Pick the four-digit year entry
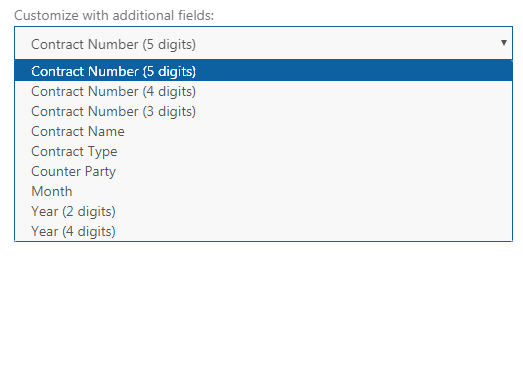The height and width of the screenshot is (370, 523). (x=263, y=231)
